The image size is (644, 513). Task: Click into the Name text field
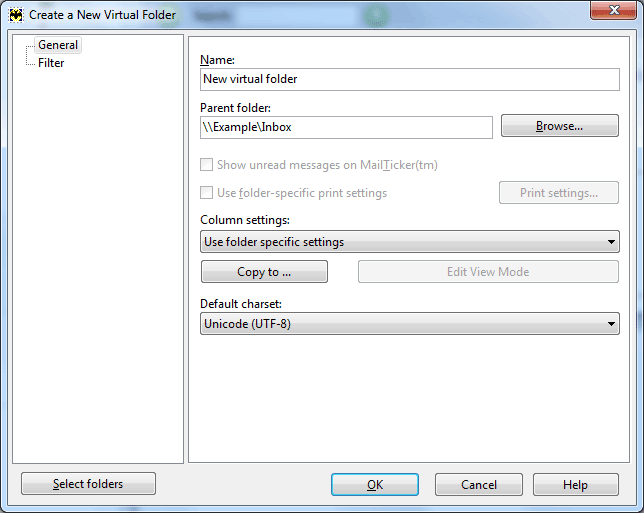click(x=409, y=79)
